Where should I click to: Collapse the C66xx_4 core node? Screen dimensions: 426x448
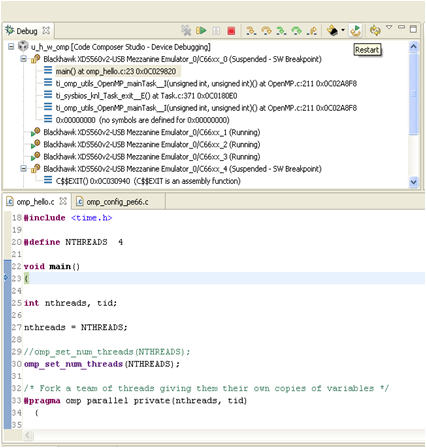(23, 169)
